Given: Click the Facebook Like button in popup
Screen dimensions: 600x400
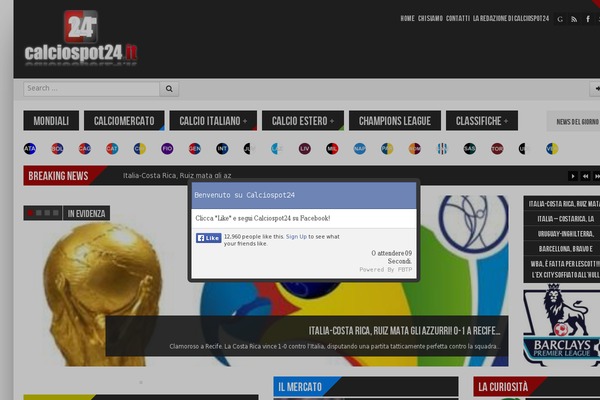Looking at the screenshot, I should tap(209, 238).
